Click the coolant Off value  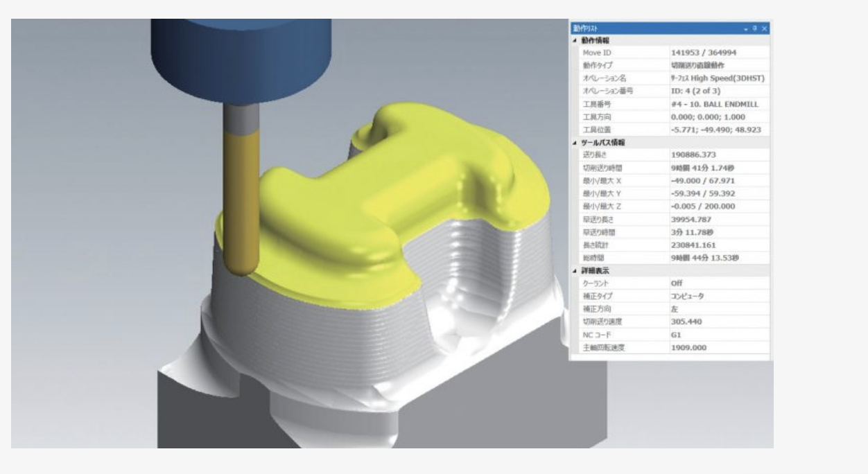(677, 283)
